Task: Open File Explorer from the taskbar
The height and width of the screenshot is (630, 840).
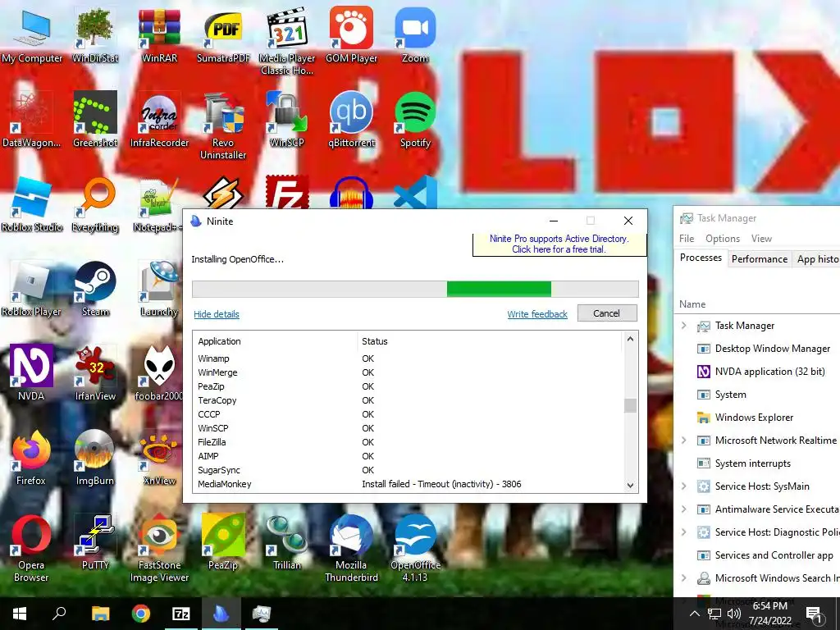Action: point(100,614)
